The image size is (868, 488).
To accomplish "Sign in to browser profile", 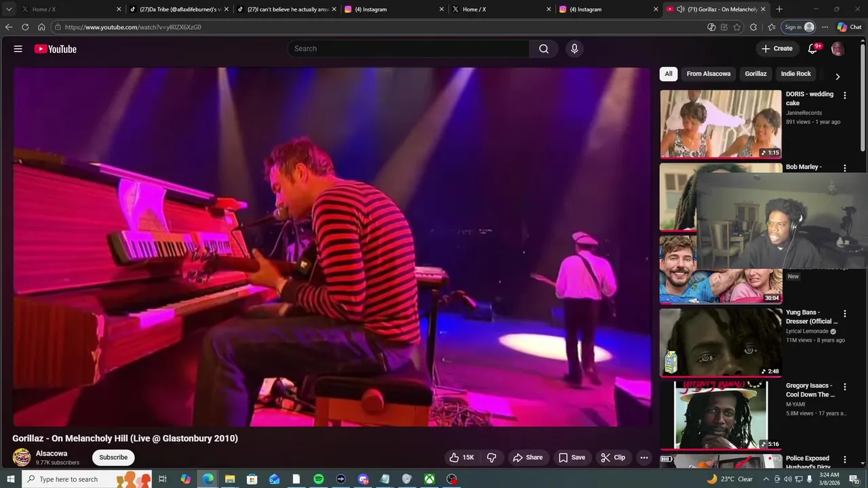I will [x=800, y=27].
